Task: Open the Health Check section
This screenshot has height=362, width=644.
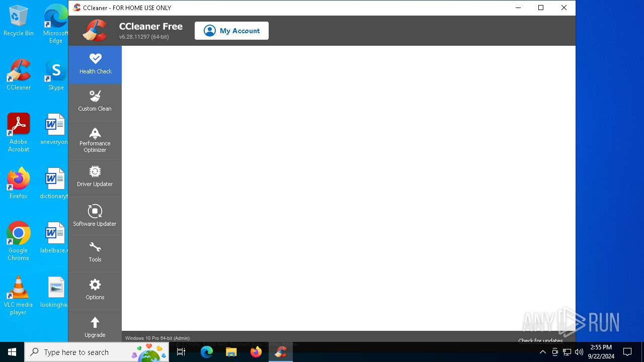Action: click(95, 64)
